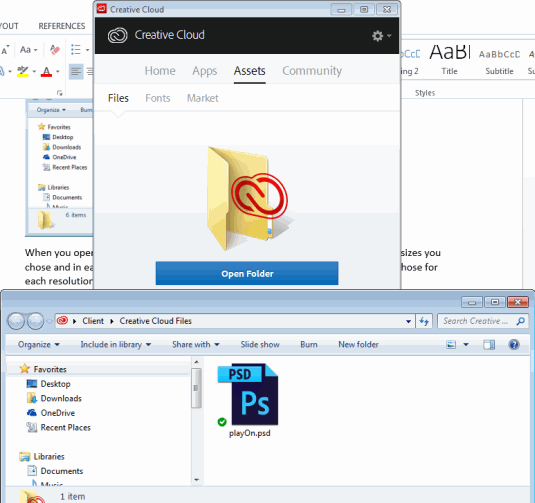Click the Font dialog launcher icon in Word
The width and height of the screenshot is (535, 503).
click(59, 93)
